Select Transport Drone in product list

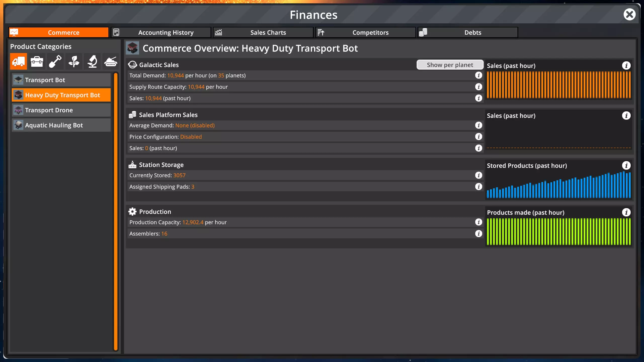(x=61, y=110)
